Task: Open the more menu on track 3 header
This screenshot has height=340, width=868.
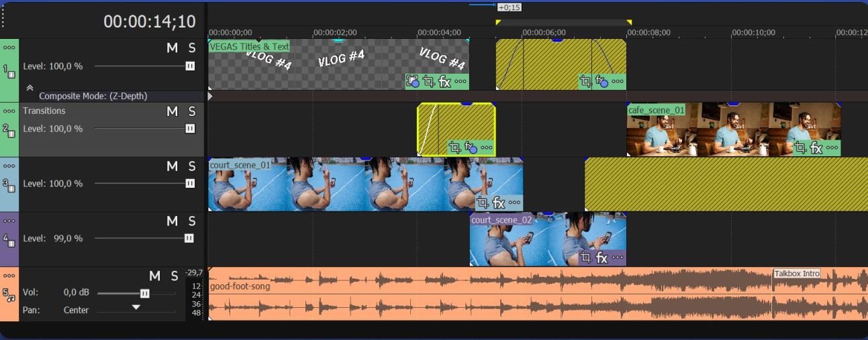Action: (x=9, y=166)
